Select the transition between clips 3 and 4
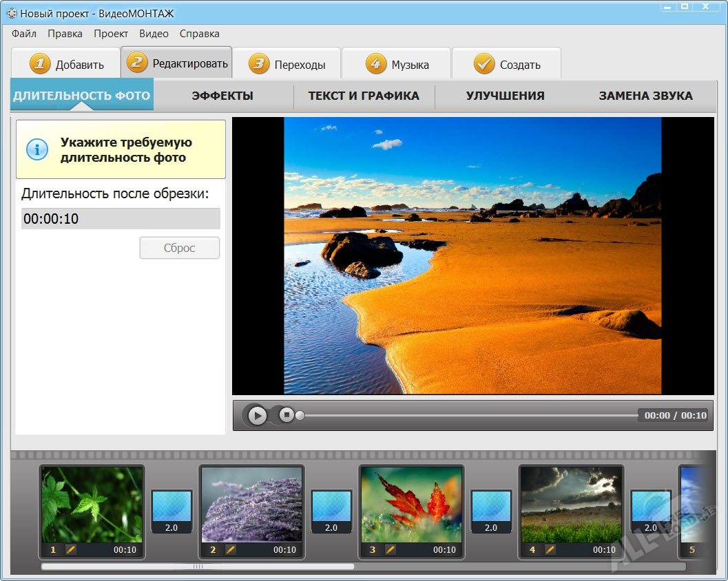The image size is (728, 581). pos(491,511)
